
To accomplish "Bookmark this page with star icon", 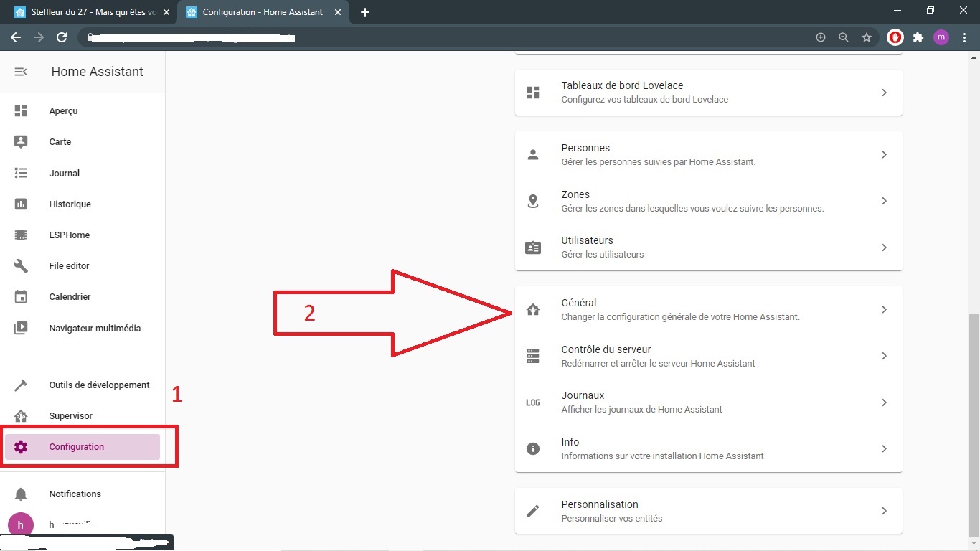I will (867, 37).
